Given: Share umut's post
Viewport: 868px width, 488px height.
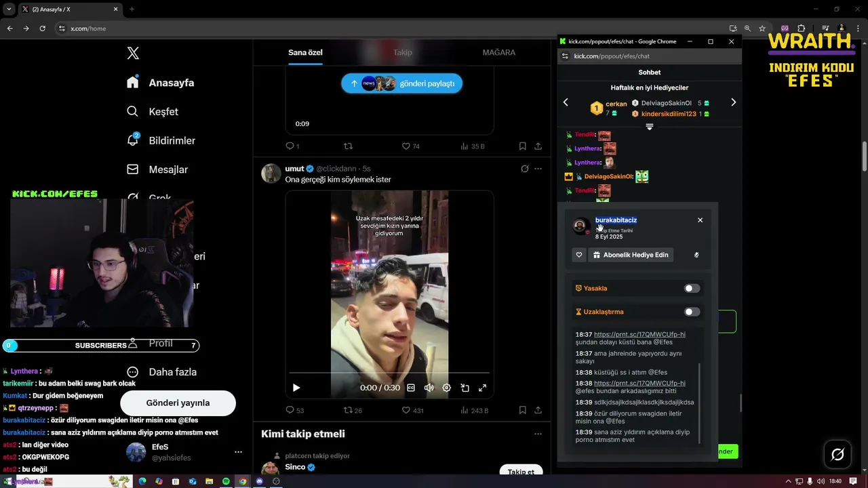Looking at the screenshot, I should coord(538,410).
